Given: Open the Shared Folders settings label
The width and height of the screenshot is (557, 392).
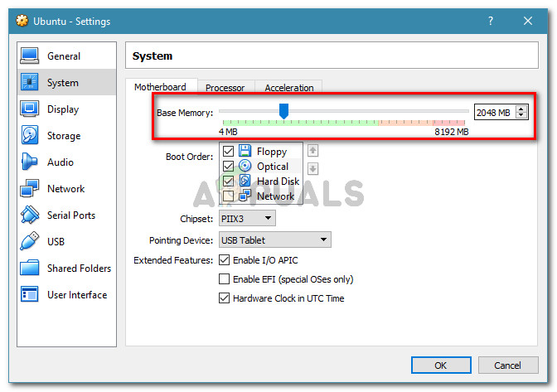Looking at the screenshot, I should pyautogui.click(x=80, y=268).
